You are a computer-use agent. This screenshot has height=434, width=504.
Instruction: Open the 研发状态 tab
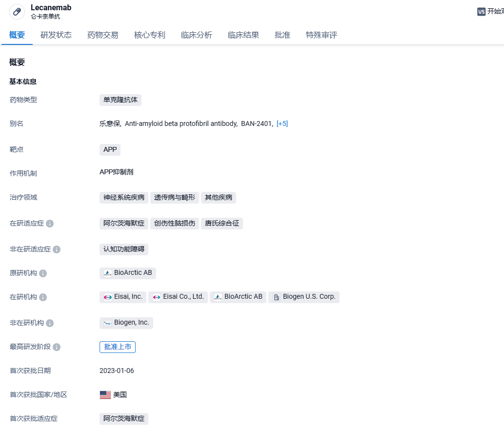(56, 35)
